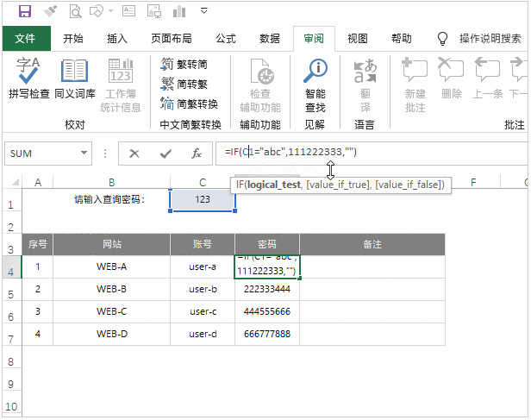This screenshot has height=420, width=531.
Task: Click cell WEB-A
Action: tap(112, 266)
